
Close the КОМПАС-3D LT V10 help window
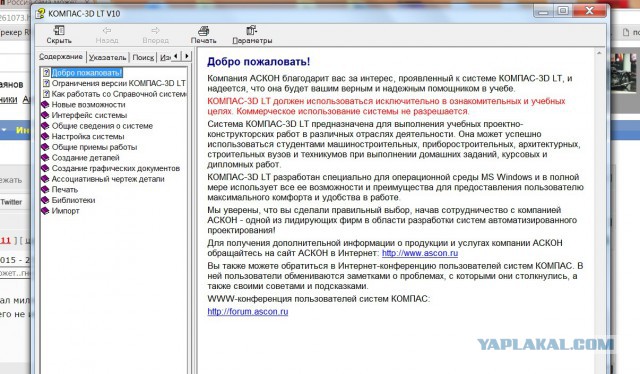pyautogui.click(x=589, y=11)
